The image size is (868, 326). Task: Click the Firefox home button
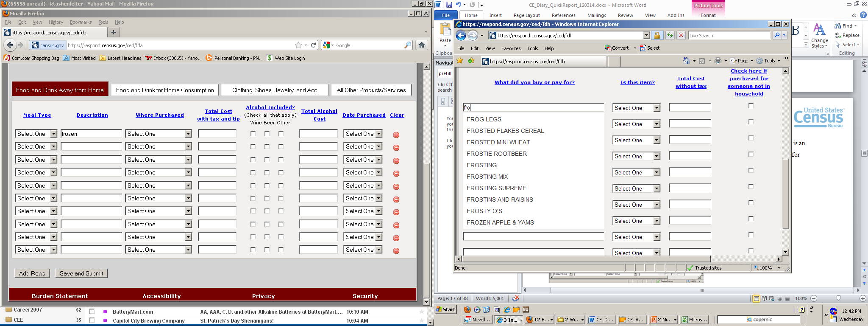tap(421, 45)
